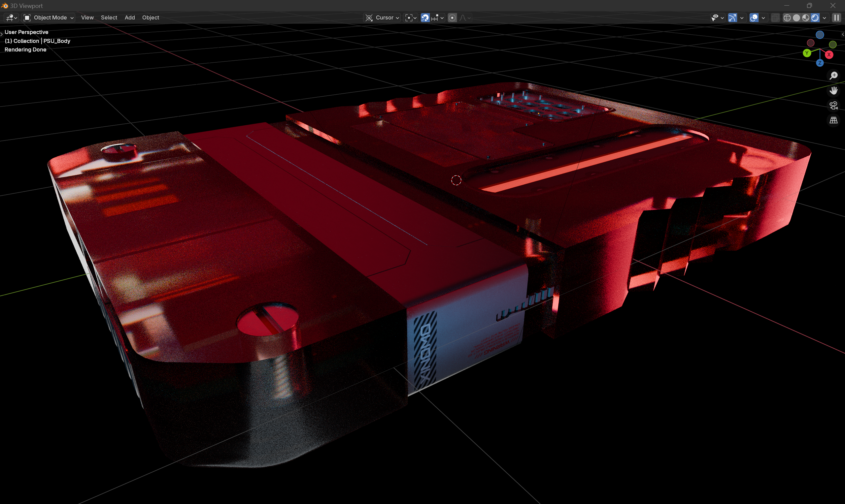Click the 3D cursor in viewport
845x504 pixels.
(456, 180)
